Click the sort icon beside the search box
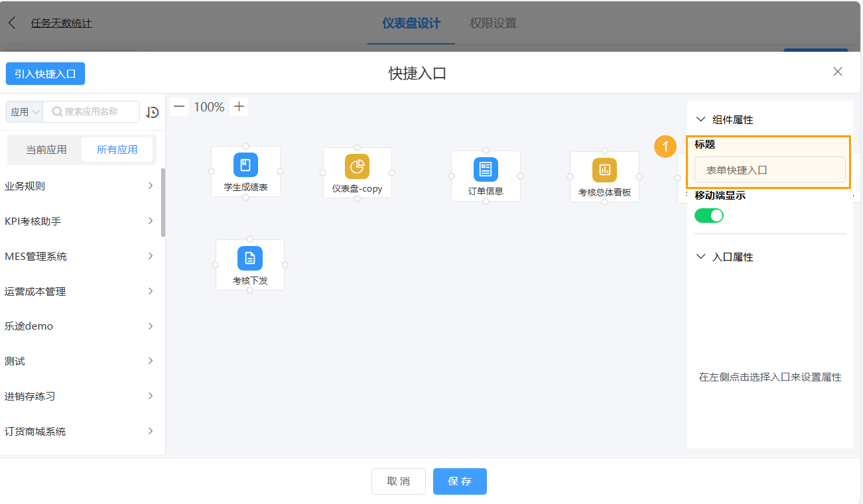 (152, 112)
